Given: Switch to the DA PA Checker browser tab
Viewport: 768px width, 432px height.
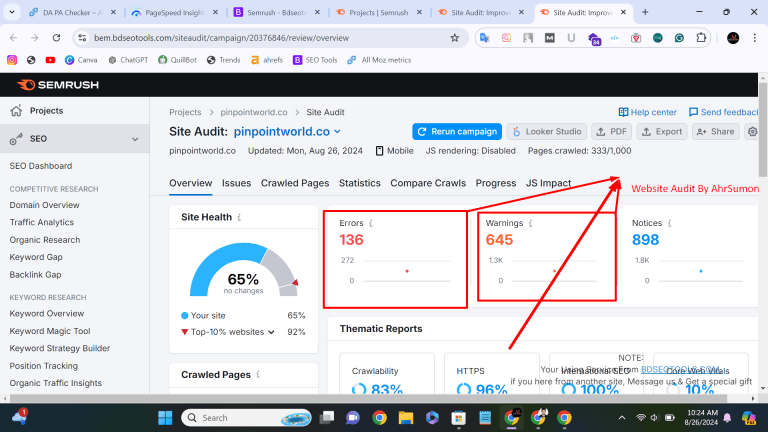Looking at the screenshot, I should (72, 13).
